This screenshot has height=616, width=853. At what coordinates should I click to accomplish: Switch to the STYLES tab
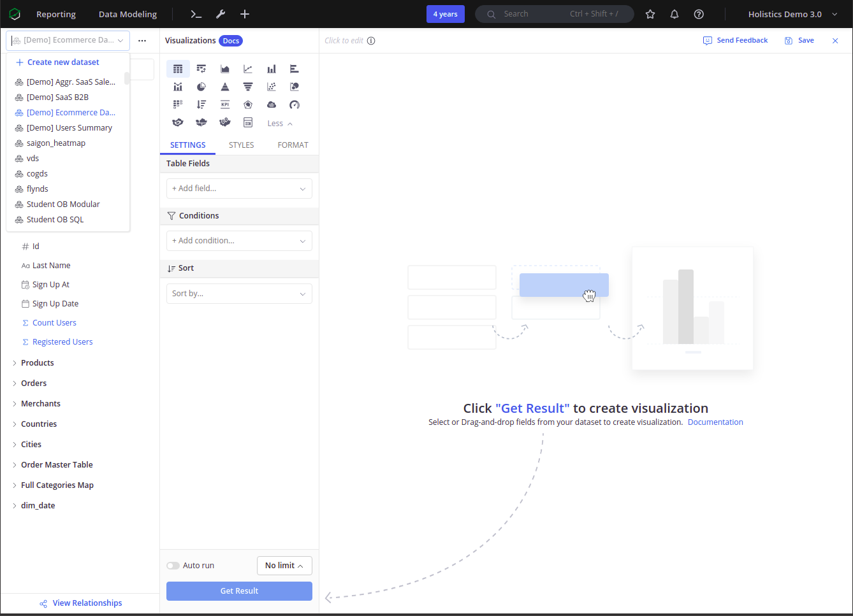pos(241,145)
